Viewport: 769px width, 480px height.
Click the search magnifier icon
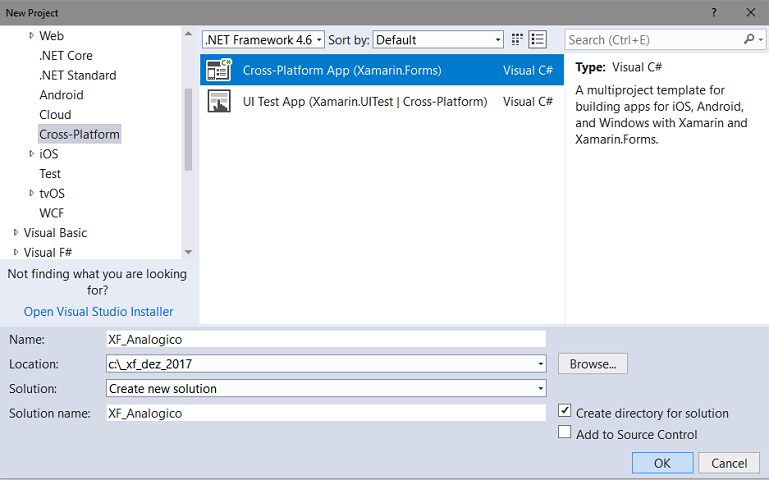click(x=749, y=39)
